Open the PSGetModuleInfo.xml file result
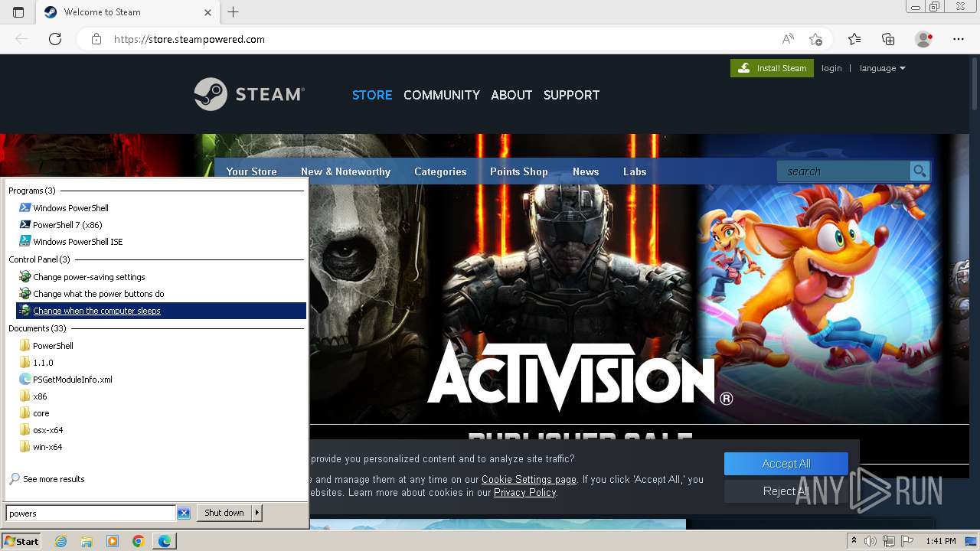The width and height of the screenshot is (980, 551). [72, 380]
